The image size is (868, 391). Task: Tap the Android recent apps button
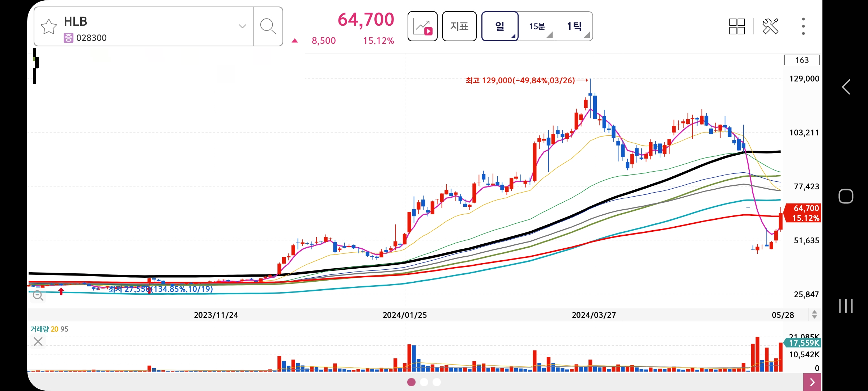pos(846,306)
